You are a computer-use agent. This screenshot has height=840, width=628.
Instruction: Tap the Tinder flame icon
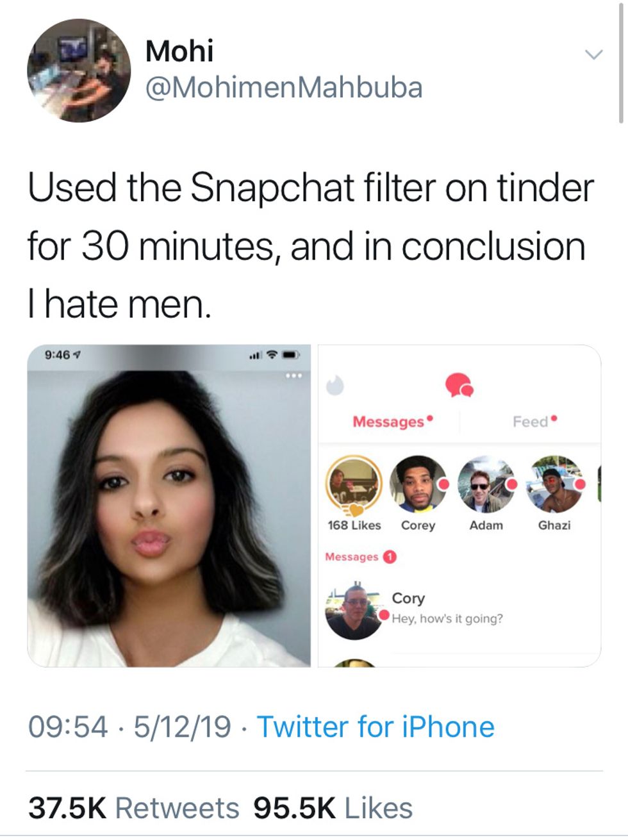click(x=335, y=385)
